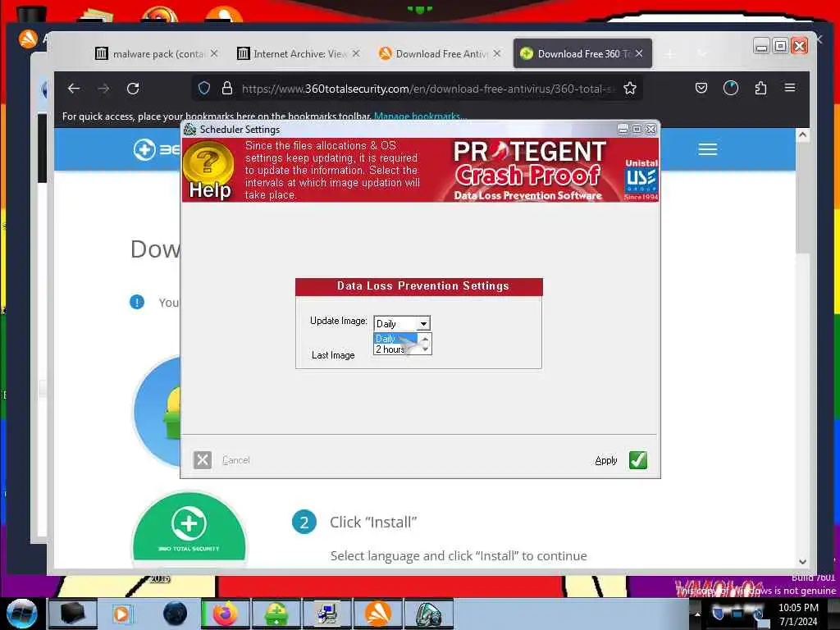Select the Daily option in the list
This screenshot has width=840, height=630.
coord(395,339)
